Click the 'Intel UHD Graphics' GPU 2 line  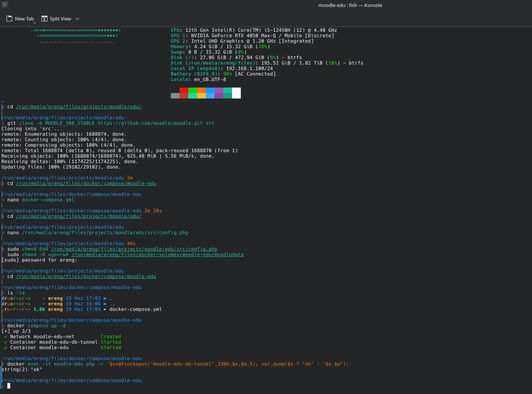tap(242, 41)
